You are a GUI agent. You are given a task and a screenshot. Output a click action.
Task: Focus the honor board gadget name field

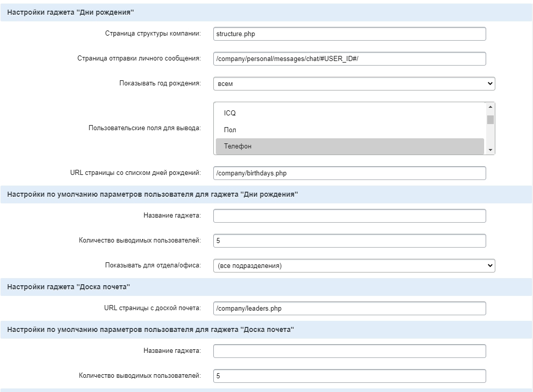349,351
